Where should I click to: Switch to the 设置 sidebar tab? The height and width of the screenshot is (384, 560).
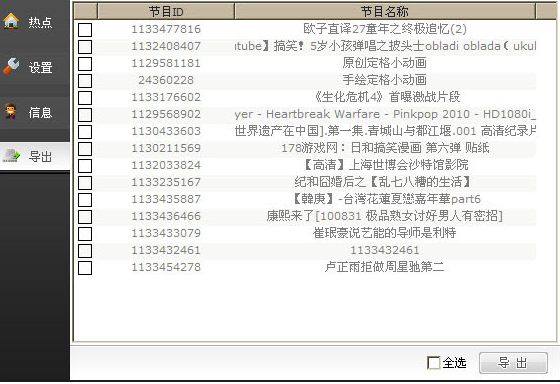click(35, 67)
